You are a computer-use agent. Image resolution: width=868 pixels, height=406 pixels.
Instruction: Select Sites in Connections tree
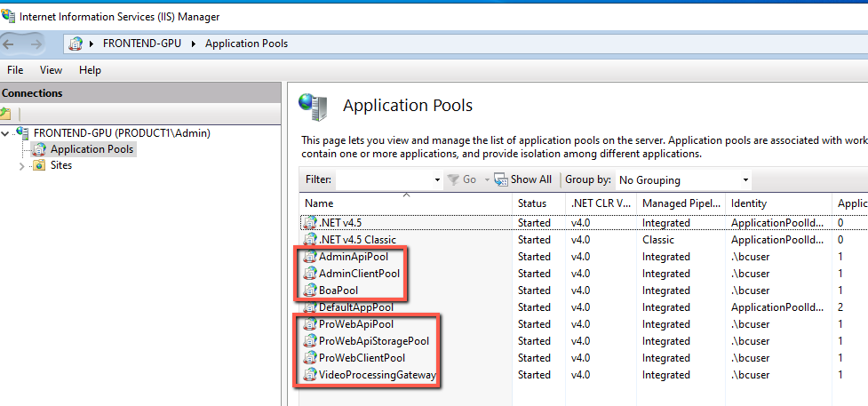61,165
